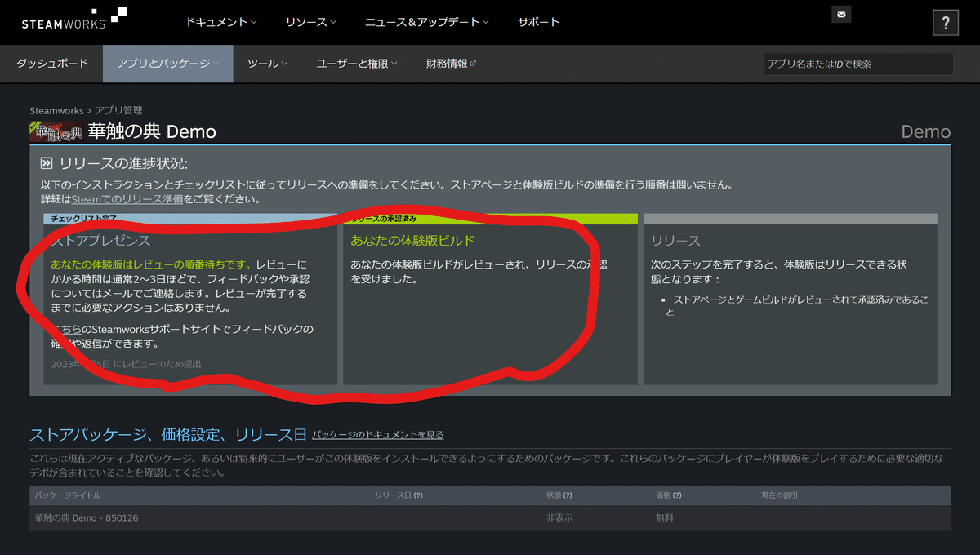The image size is (980, 555).
Task: Click the リリース日 column help marker
Action: (419, 495)
